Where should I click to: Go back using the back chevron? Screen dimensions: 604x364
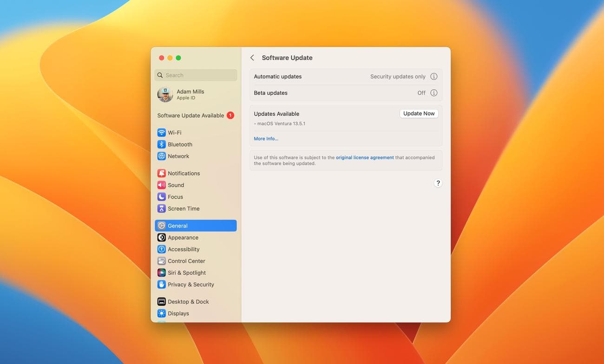252,58
